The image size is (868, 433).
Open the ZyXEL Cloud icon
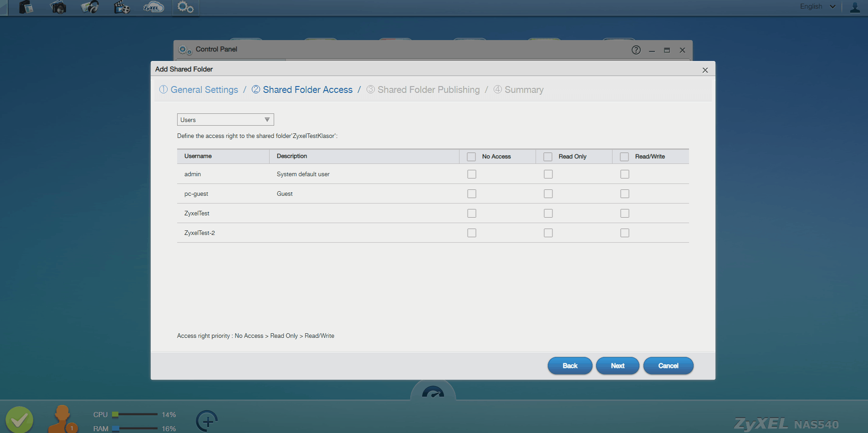click(x=153, y=7)
